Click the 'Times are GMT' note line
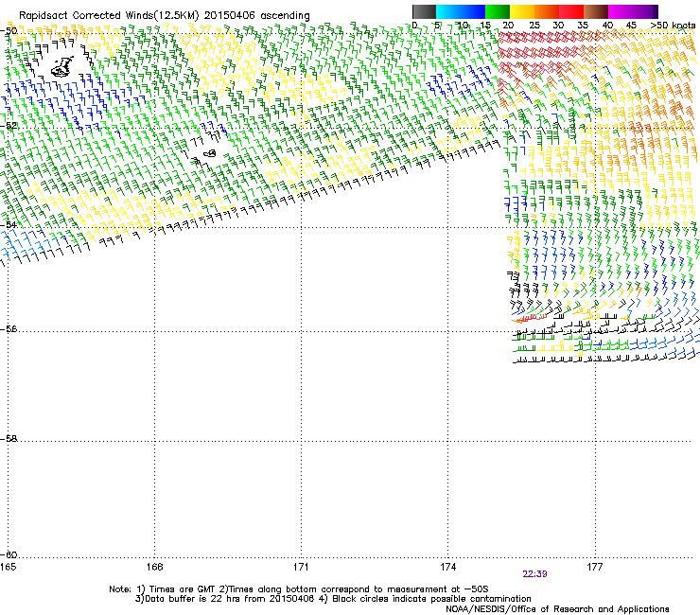Image resolution: width=700 pixels, height=615 pixels. [x=299, y=589]
